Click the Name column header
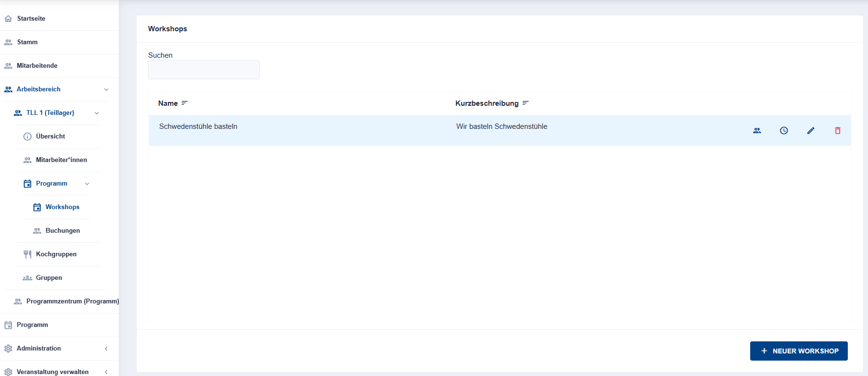 [x=168, y=103]
